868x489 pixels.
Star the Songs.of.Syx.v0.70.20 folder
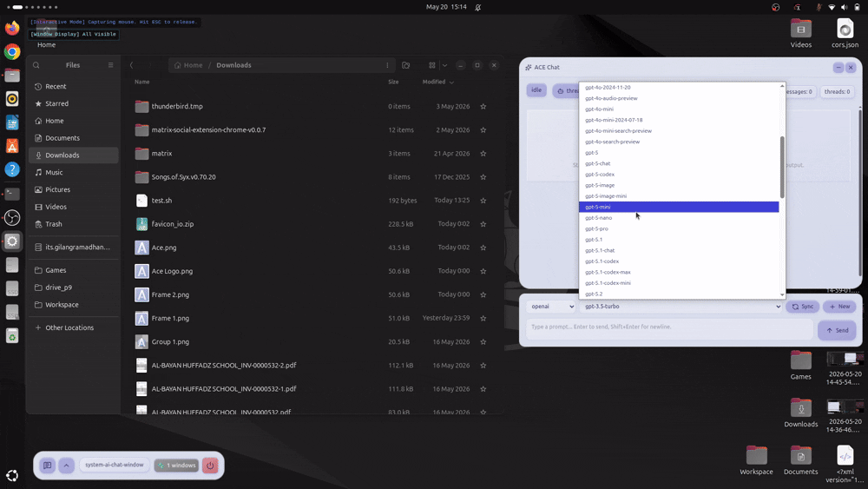click(x=483, y=176)
